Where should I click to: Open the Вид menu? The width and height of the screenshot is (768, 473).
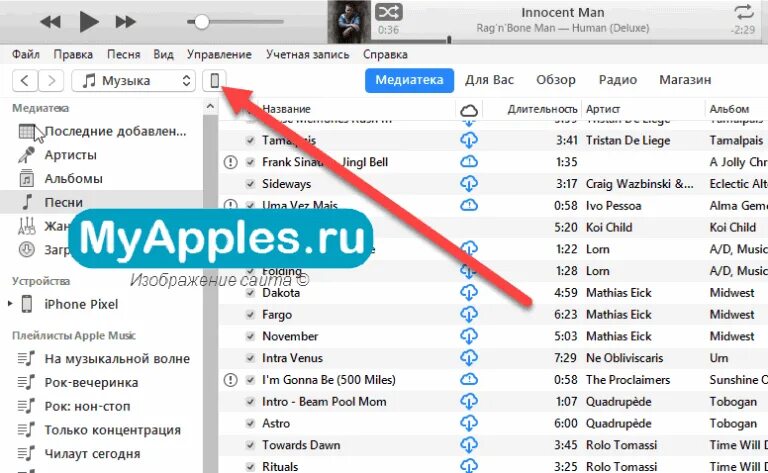tap(164, 54)
